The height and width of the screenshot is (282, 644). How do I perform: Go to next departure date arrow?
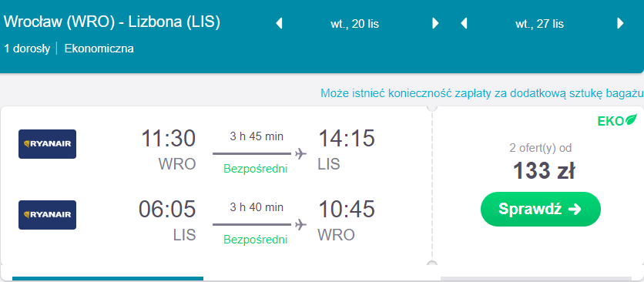435,23
